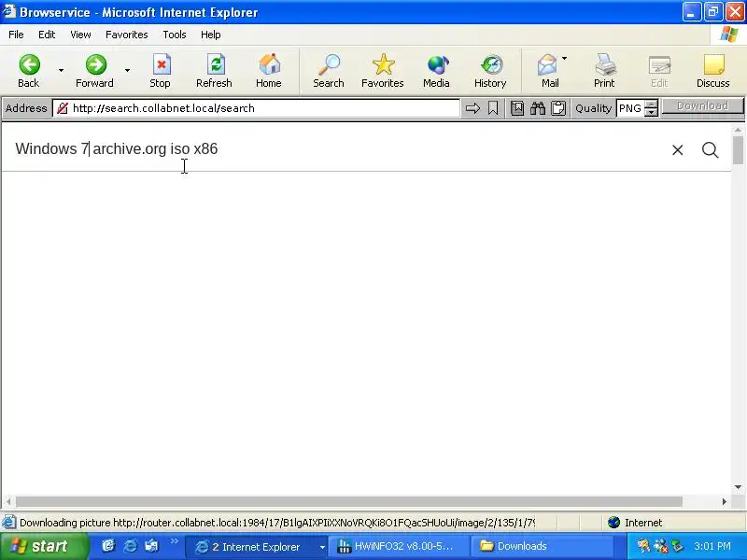Decrease Quality with the down spinner
Image resolution: width=747 pixels, height=560 pixels.
click(x=651, y=112)
